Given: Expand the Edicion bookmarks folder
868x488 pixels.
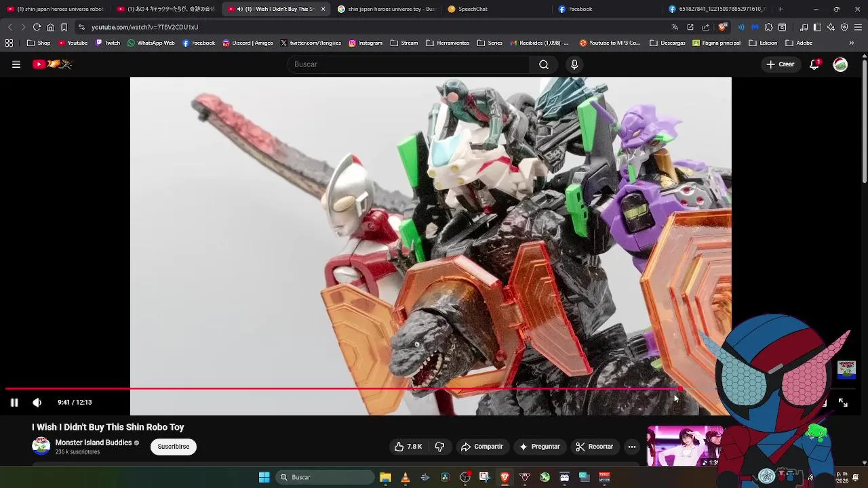Looking at the screenshot, I should pyautogui.click(x=763, y=43).
